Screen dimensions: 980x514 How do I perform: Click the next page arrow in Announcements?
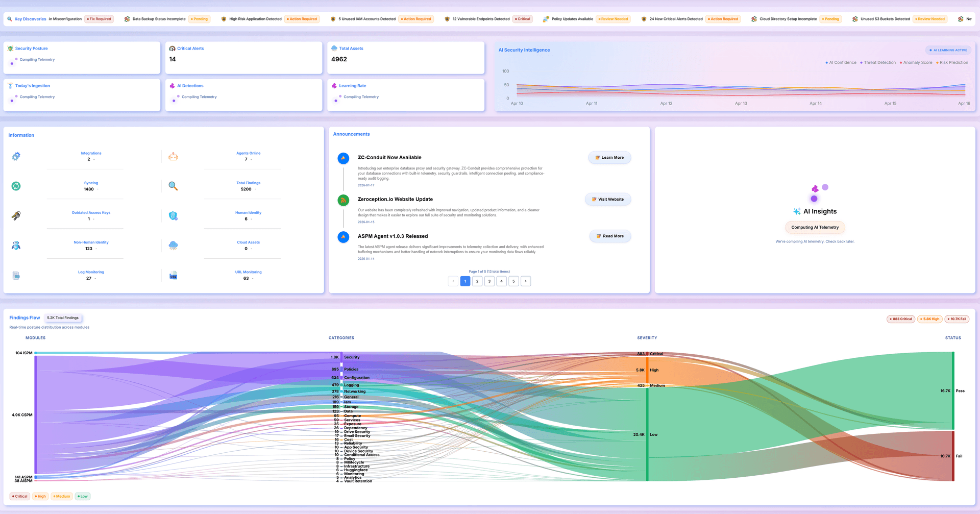[526, 281]
